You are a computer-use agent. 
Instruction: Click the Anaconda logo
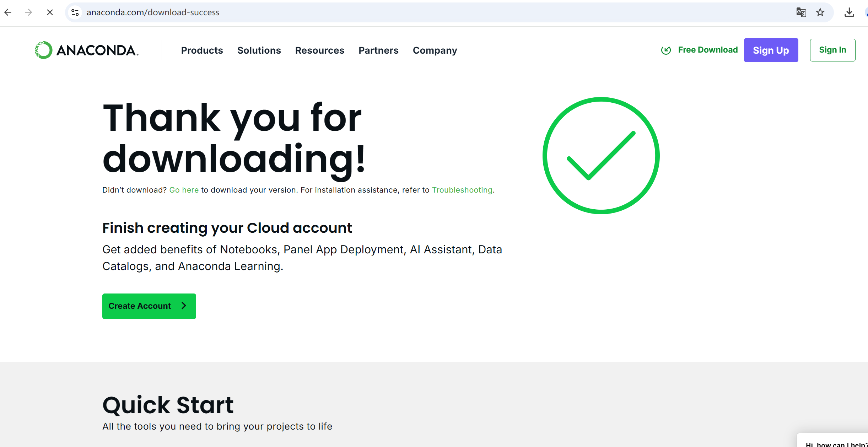[86, 50]
